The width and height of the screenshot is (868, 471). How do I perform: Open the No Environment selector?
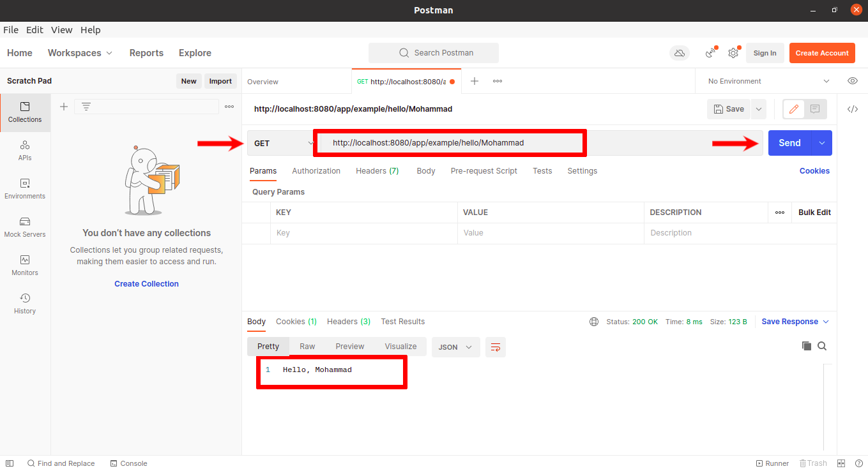coord(768,81)
